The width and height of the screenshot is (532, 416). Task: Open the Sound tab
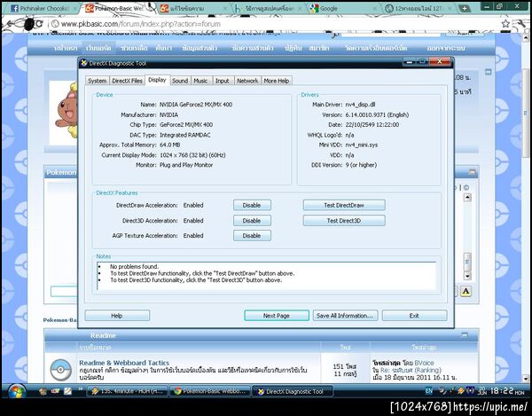(x=180, y=81)
